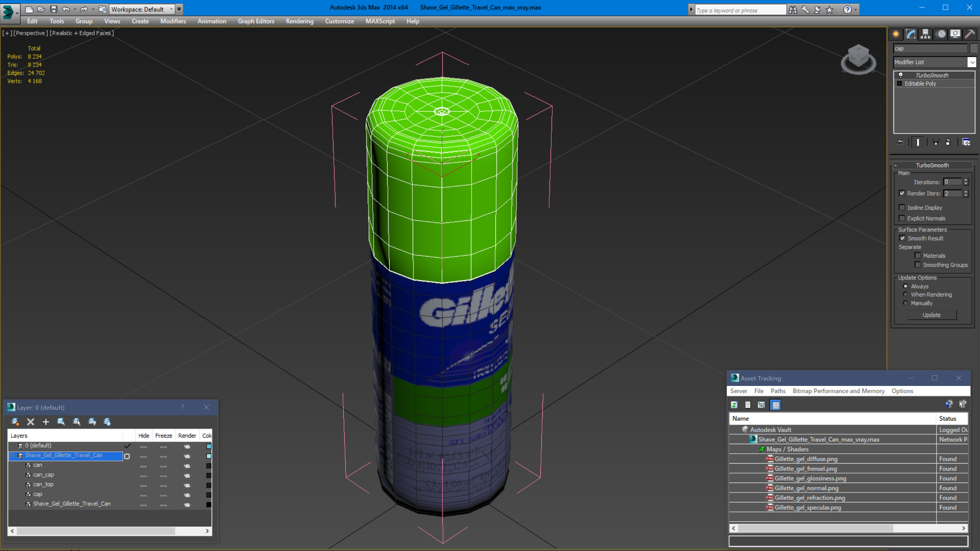Toggle the TurboSmooth lightbulb icon

pos(900,75)
